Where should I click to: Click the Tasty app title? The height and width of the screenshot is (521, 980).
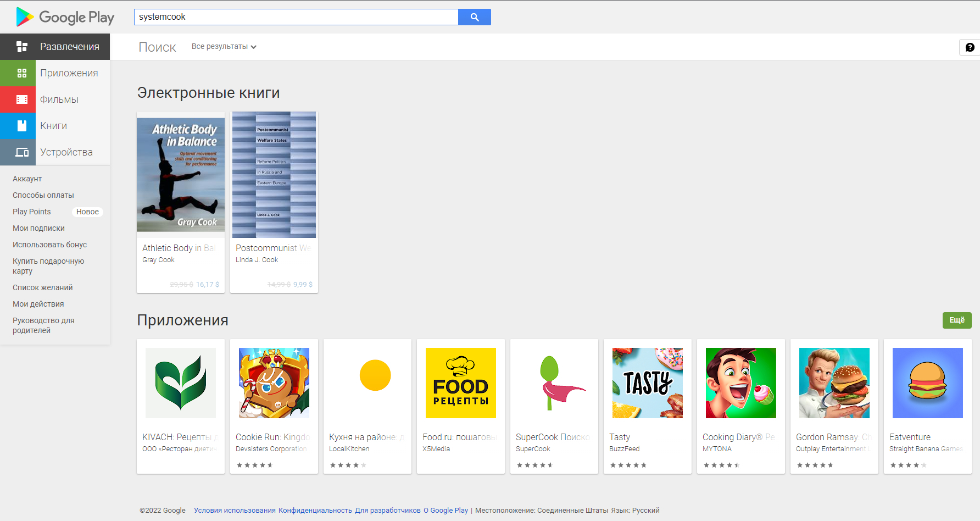pyautogui.click(x=620, y=437)
